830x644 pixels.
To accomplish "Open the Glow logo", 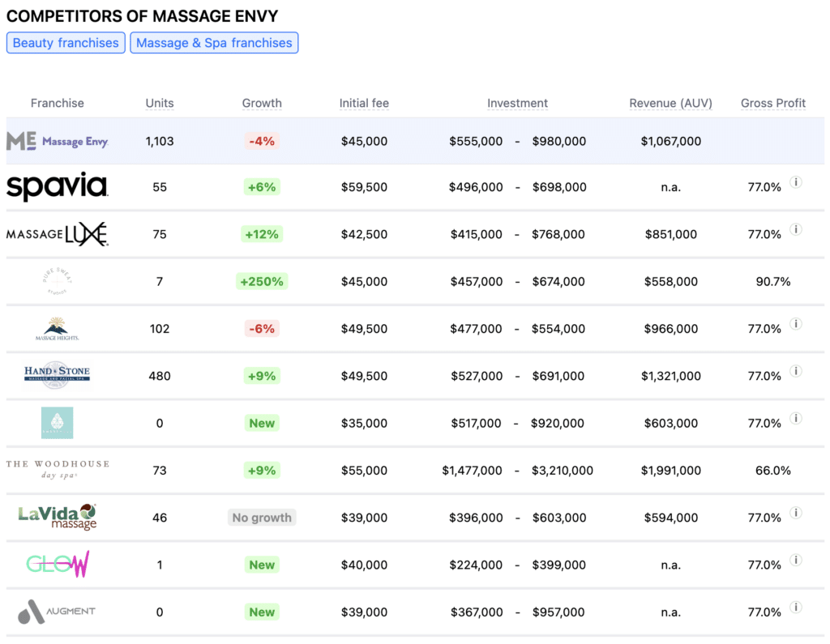I will pos(58,564).
